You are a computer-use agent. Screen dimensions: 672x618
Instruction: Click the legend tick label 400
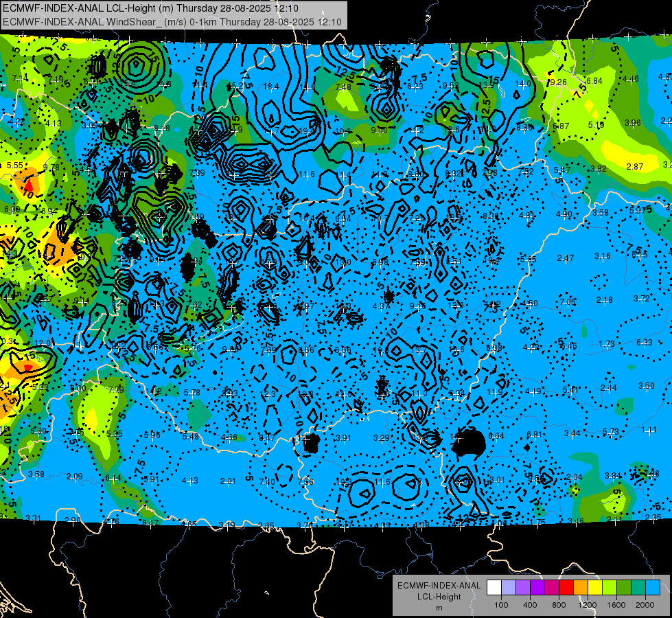(x=530, y=605)
